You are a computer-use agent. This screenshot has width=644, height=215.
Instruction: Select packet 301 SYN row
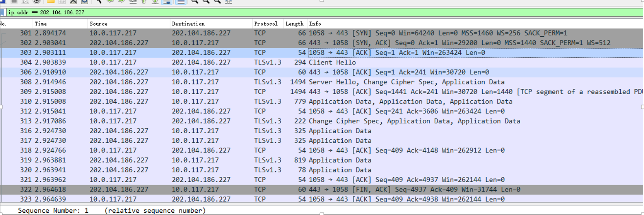[x=322, y=33]
